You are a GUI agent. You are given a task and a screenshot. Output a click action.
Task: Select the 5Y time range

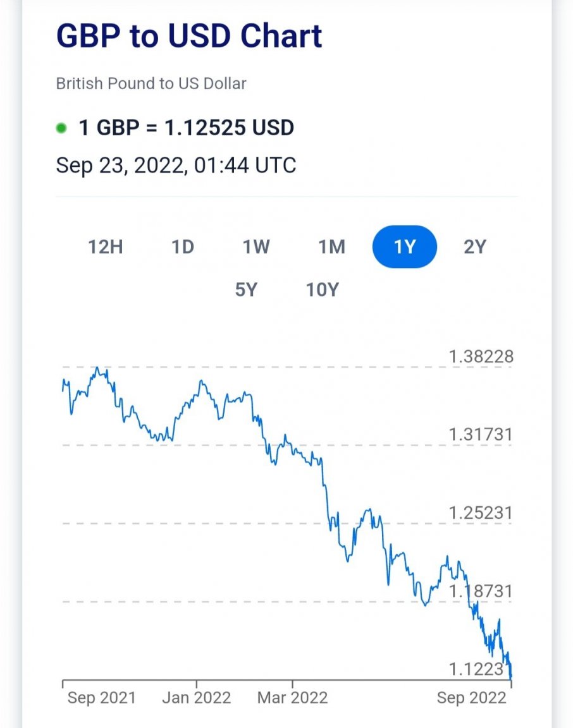246,289
